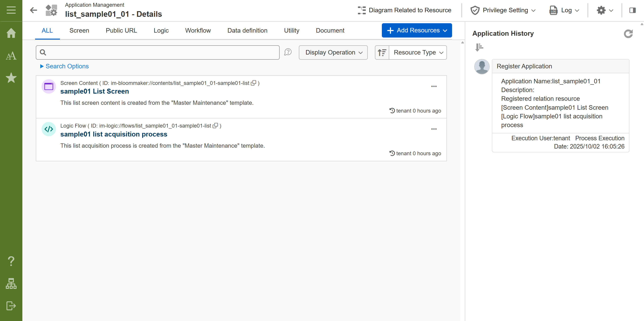Viewport: 644px width, 321px height.
Task: Open the Display Operation dropdown
Action: click(333, 52)
